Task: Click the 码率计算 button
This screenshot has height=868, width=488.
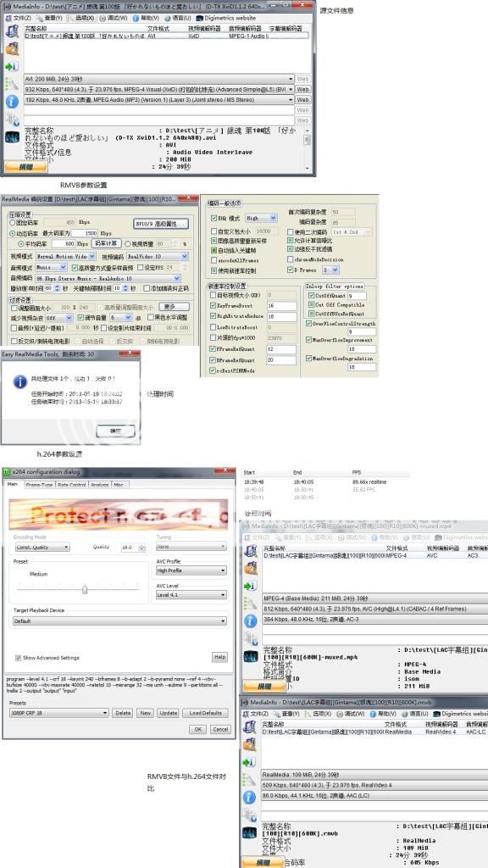Action: pos(106,243)
